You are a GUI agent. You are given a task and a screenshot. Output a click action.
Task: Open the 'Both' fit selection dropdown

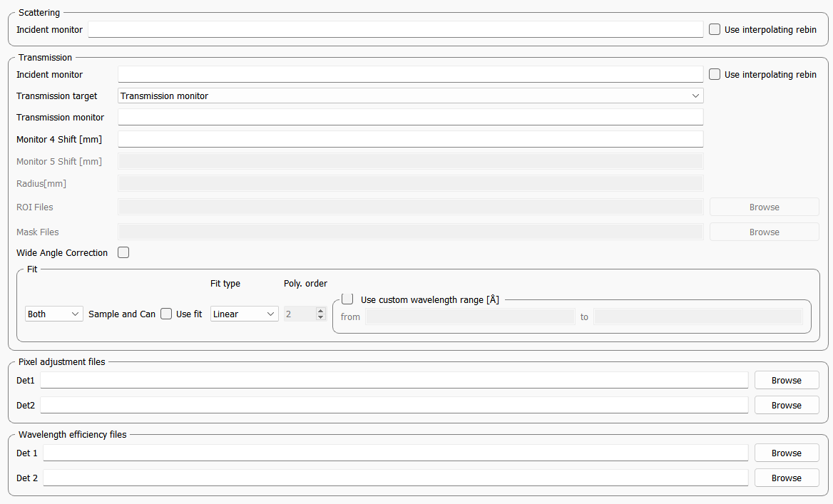[54, 314]
